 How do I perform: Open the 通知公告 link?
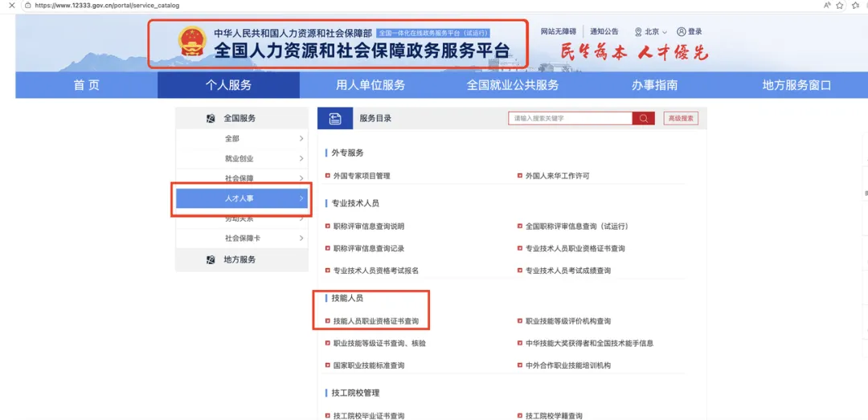point(604,32)
